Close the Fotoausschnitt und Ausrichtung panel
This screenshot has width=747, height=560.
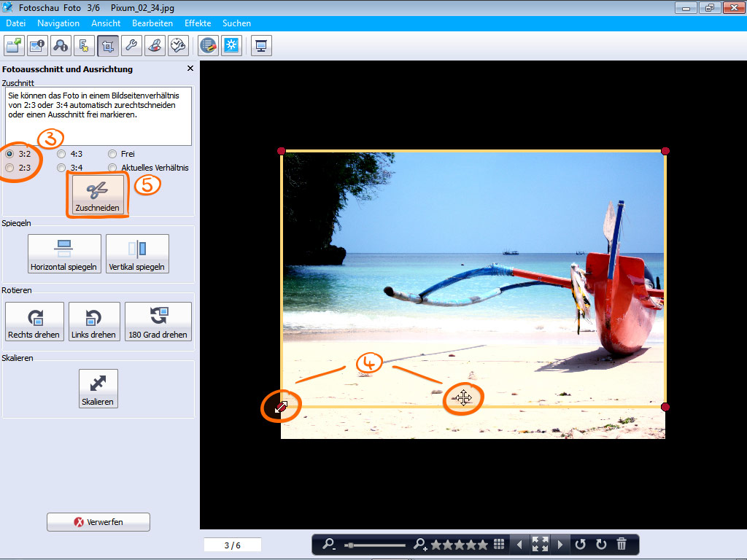190,69
